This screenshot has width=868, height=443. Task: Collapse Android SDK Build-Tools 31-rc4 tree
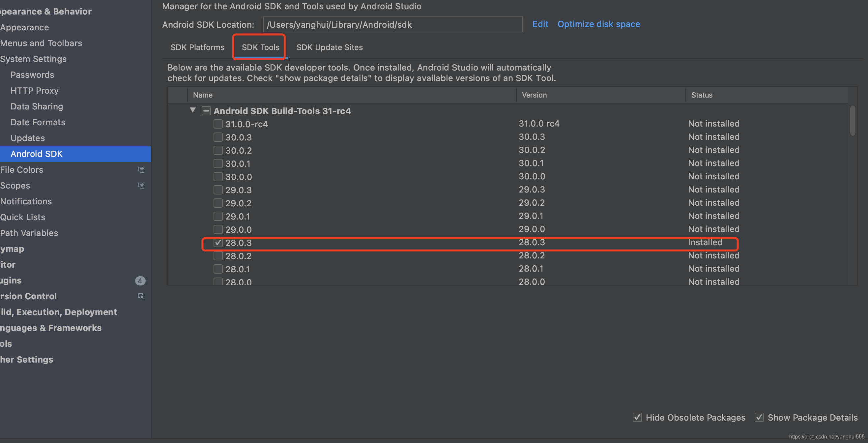[193, 110]
